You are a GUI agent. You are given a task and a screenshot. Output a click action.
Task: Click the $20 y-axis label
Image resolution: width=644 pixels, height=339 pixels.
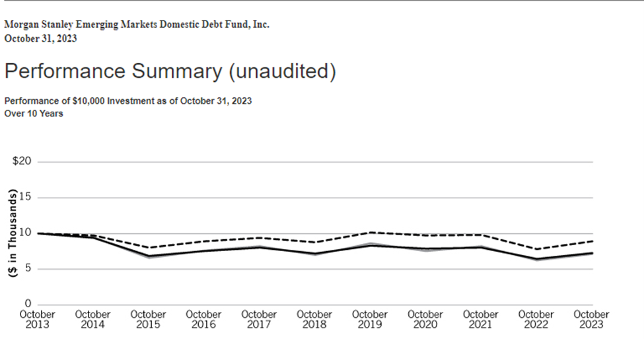[x=22, y=162]
